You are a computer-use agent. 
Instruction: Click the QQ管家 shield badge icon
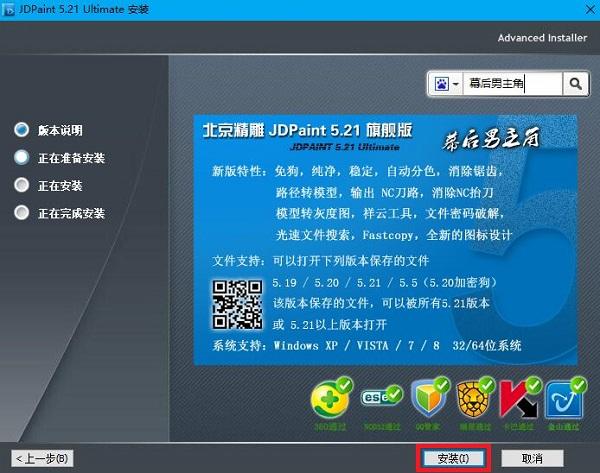pos(430,398)
